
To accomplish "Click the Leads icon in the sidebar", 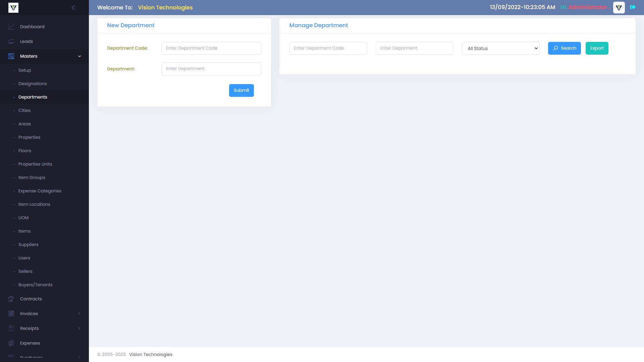I will (11, 41).
